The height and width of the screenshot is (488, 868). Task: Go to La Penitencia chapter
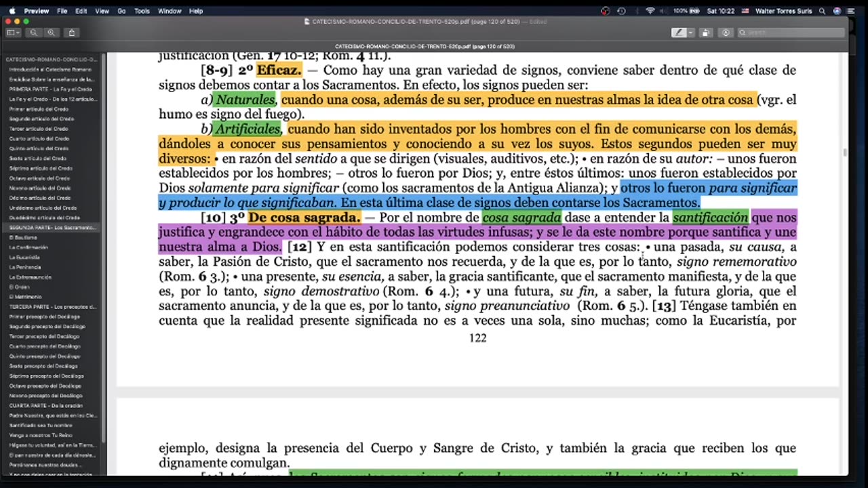click(x=25, y=267)
